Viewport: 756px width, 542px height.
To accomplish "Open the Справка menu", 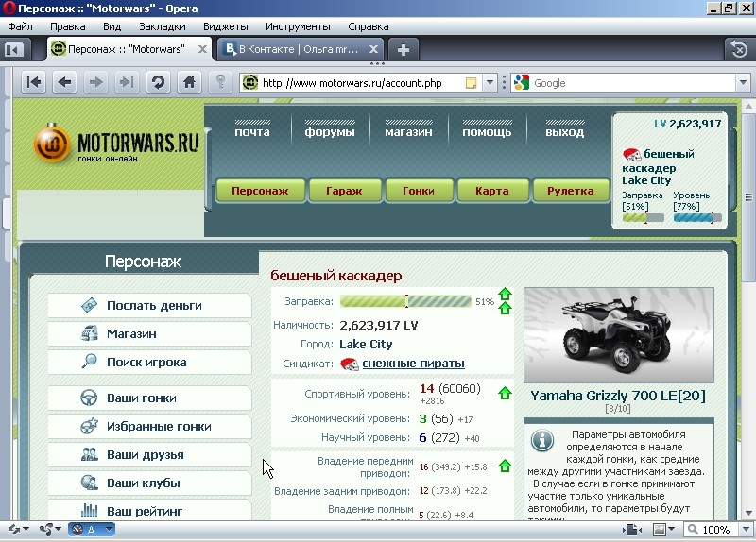I will point(369,26).
